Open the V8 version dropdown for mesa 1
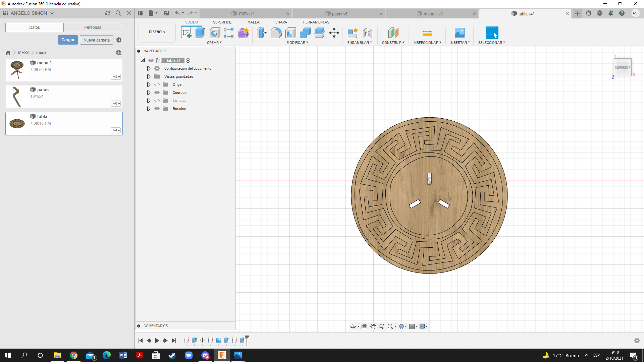This screenshot has height=362, width=644. pos(116,77)
